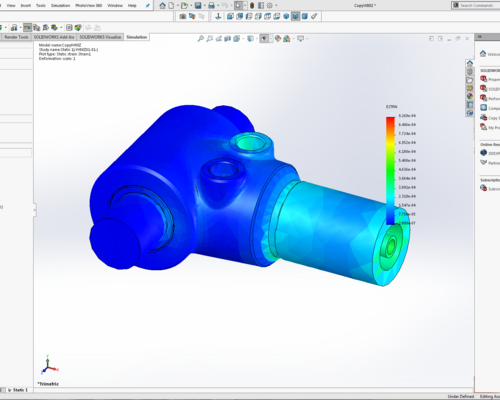Click the Previous View icon
Screen dimensions: 500x400
pyautogui.click(x=219, y=39)
